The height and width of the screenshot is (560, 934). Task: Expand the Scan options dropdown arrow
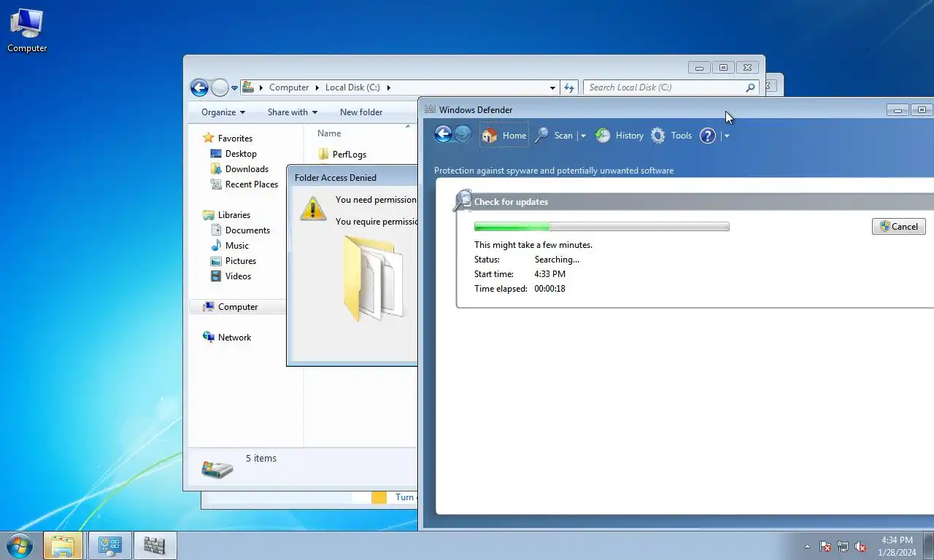click(583, 136)
